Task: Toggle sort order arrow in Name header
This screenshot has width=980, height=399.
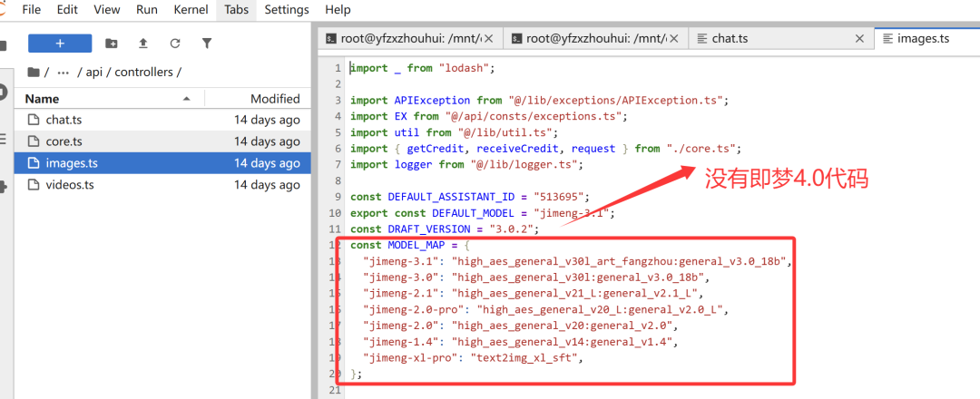Action: tap(186, 99)
